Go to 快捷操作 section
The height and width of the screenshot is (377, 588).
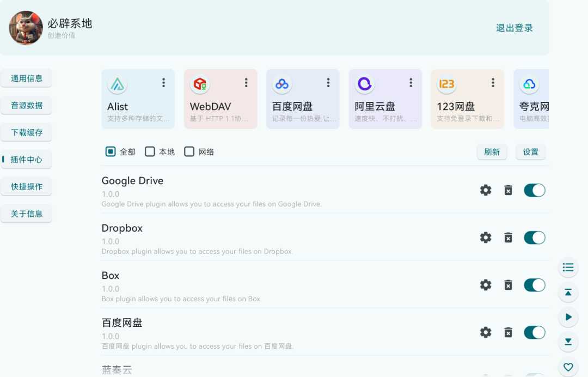click(26, 186)
